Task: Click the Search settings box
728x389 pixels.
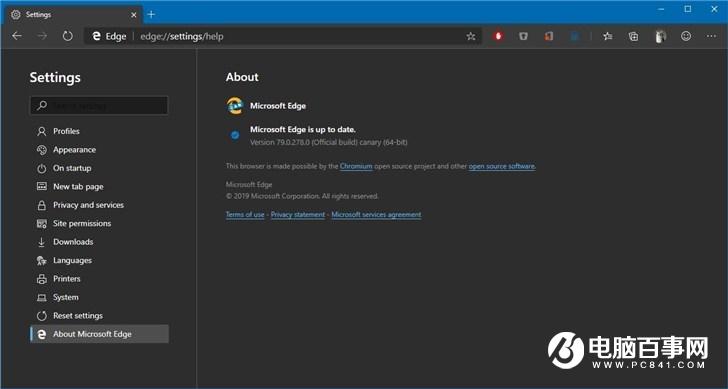Action: [99, 105]
